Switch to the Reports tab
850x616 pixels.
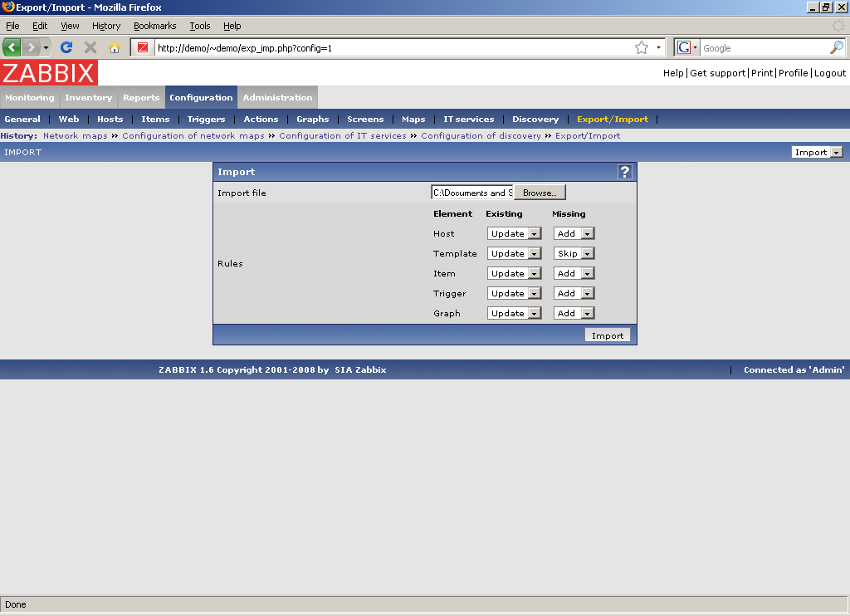(x=141, y=98)
